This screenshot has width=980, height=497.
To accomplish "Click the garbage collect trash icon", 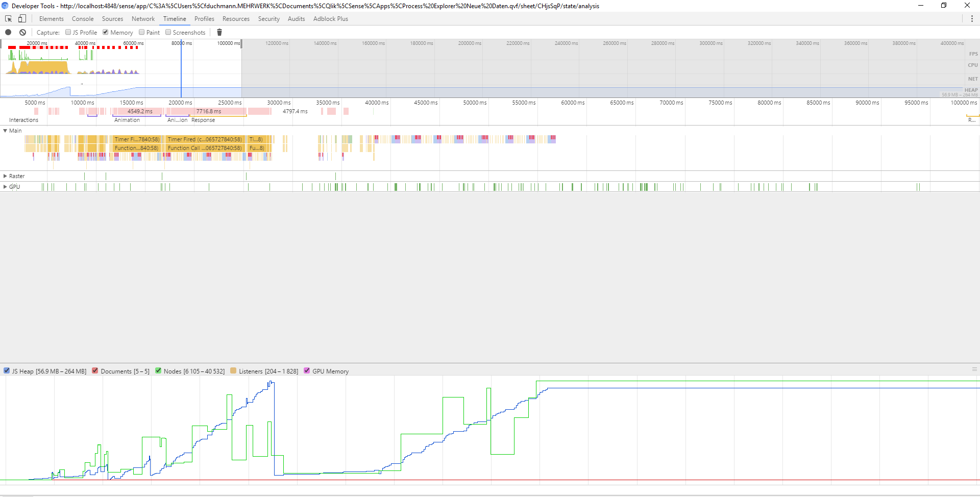I will 219,32.
